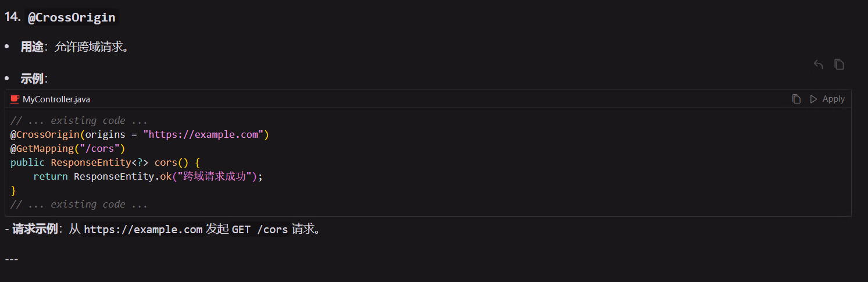Screen dimensions: 868x282
Task: Open the MyController.java file name link
Action: tap(56, 99)
